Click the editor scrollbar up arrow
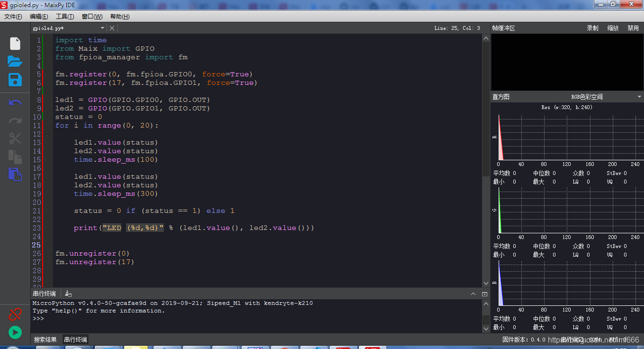This screenshot has width=644, height=349. point(486,39)
